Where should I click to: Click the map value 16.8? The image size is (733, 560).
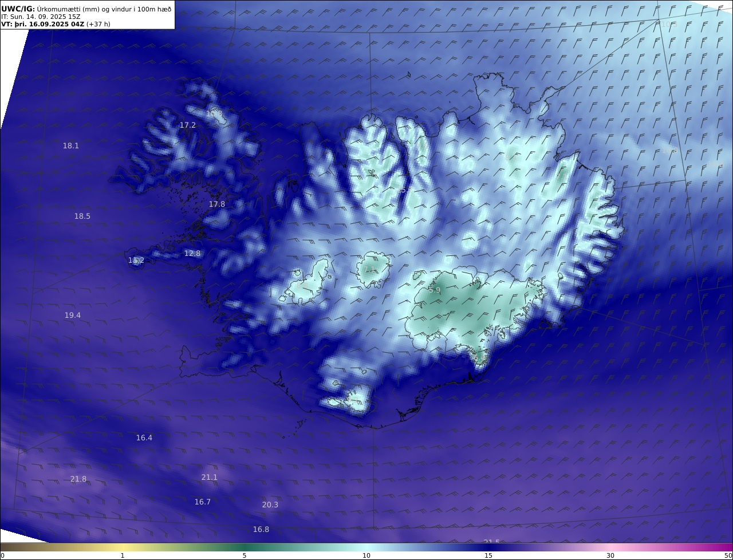click(x=261, y=530)
